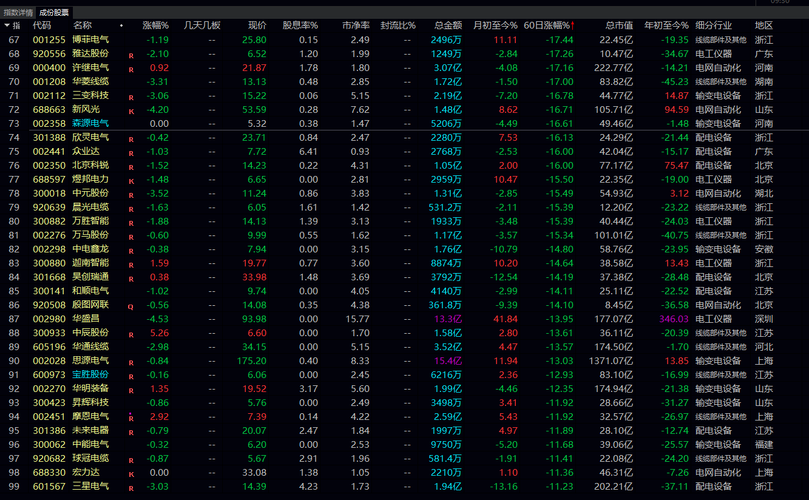Click the dot marker column header

pos(121,25)
